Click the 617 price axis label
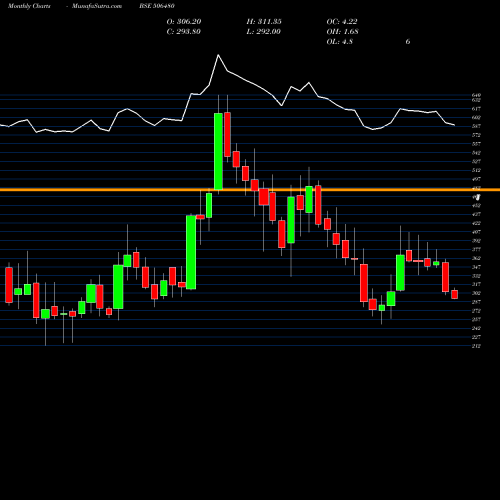Screen dimensions: 500x500 point(476,109)
